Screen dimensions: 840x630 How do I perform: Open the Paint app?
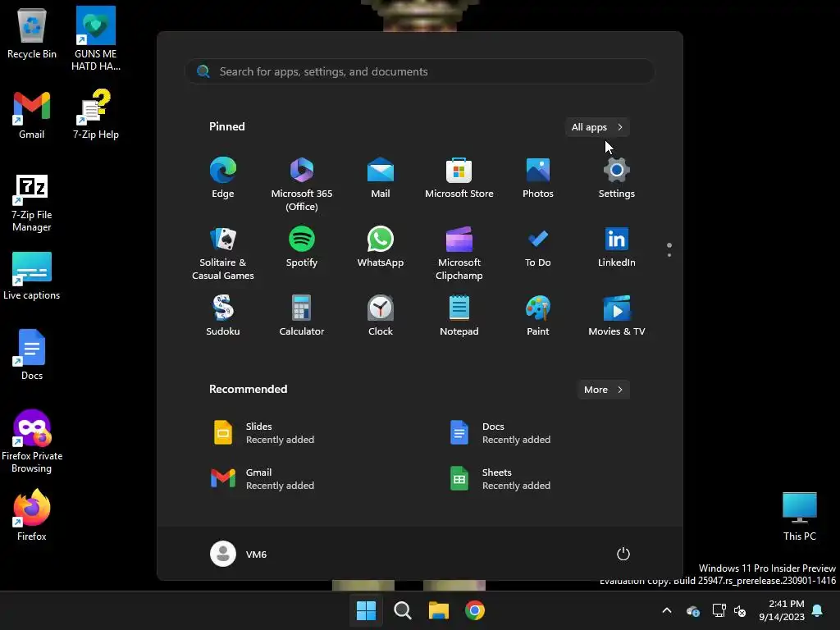click(538, 316)
